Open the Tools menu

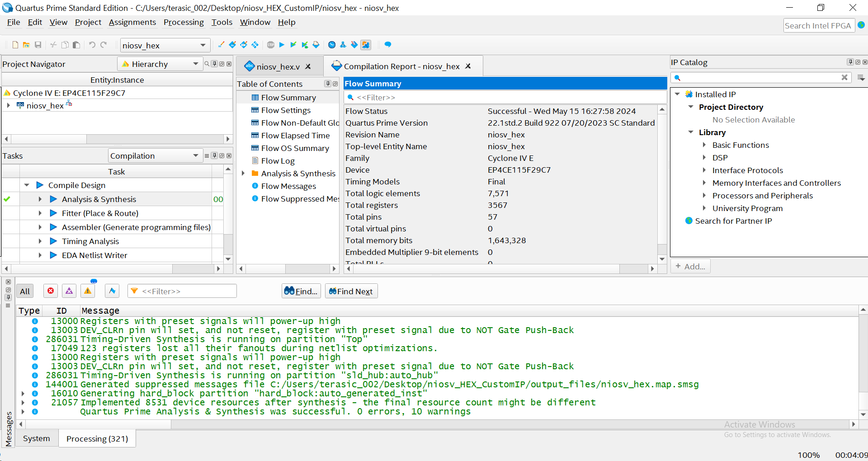tap(222, 22)
